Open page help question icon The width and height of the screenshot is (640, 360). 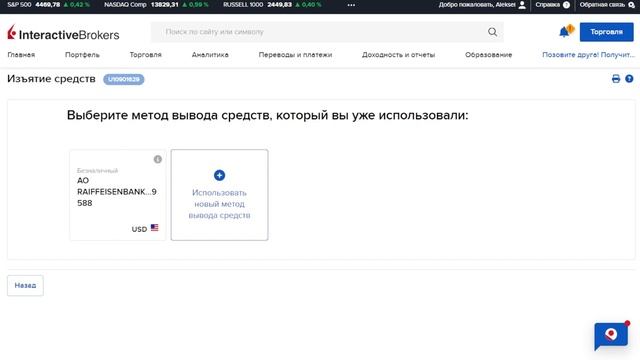(629, 79)
